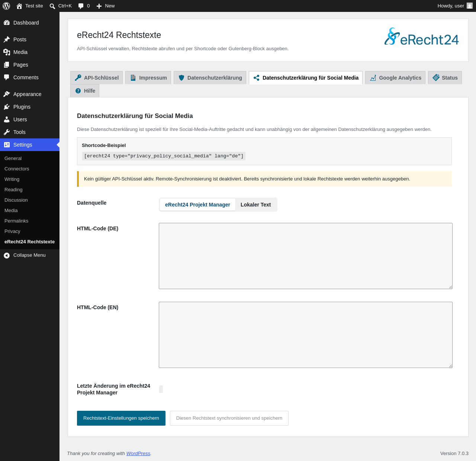Open the Test site home icon
The height and width of the screenshot is (461, 476).
[19, 6]
